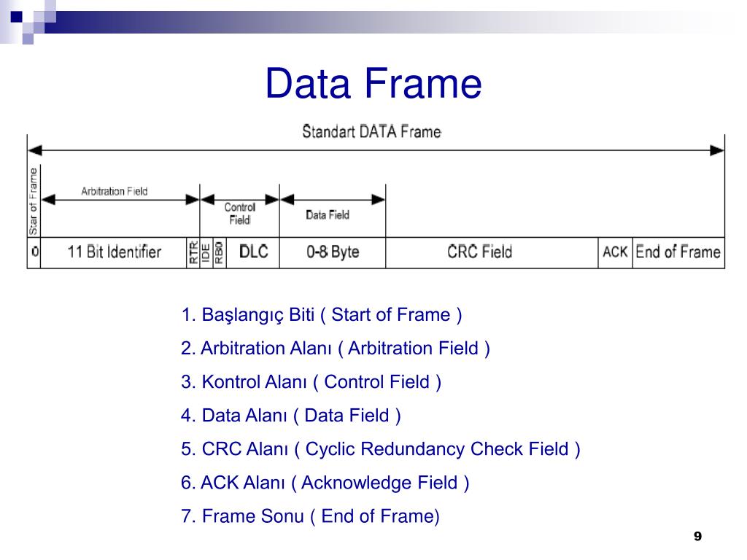This screenshot has height=560, width=747.
Task: Click the 11 Bit Identifier cell
Action: click(113, 252)
